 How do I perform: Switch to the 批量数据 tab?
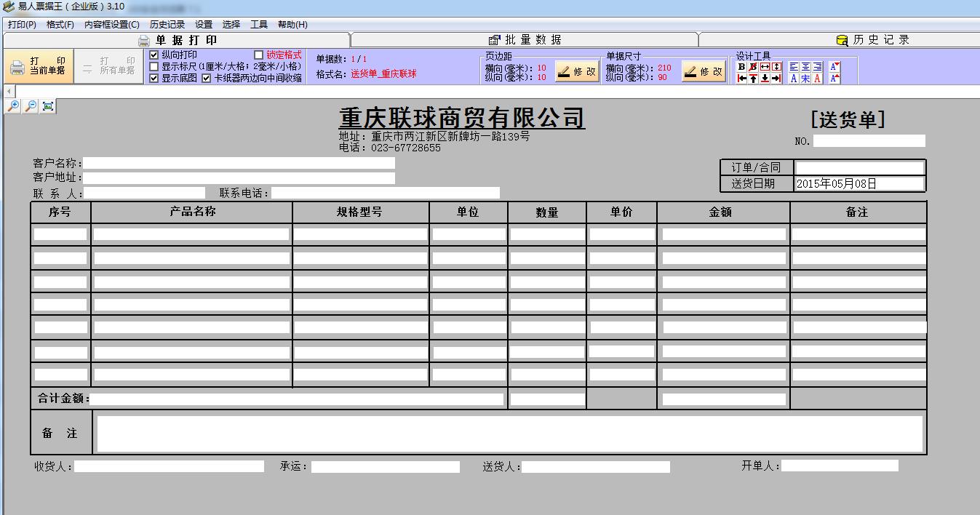525,40
